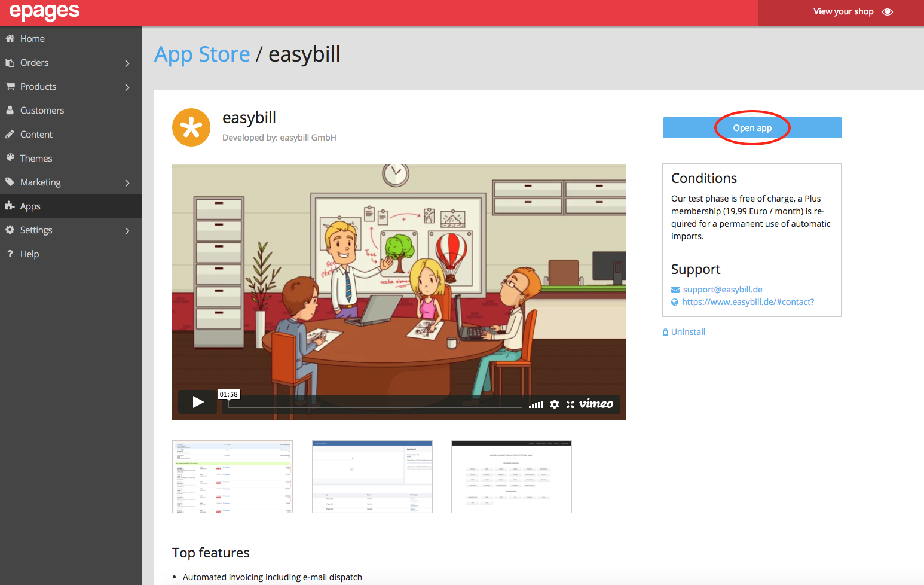The width and height of the screenshot is (924, 585).
Task: Click the Content pencil icon
Action: pos(10,134)
